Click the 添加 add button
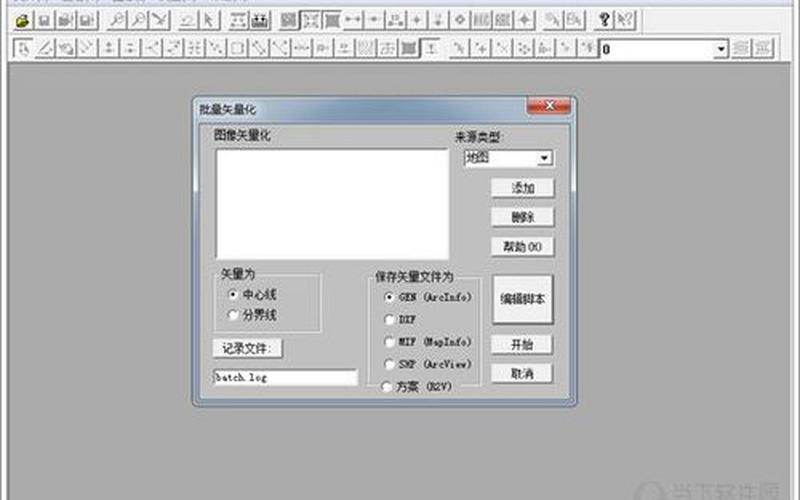 coord(522,188)
